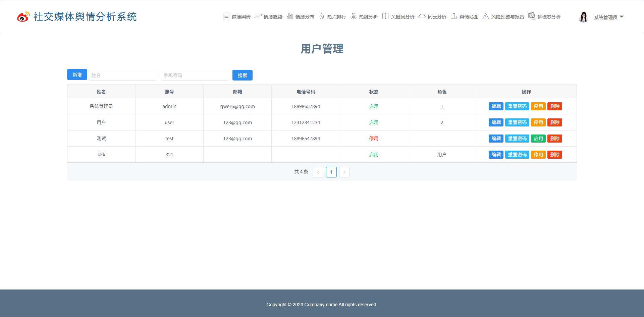Click the 用户管理 page heading
Viewport: 644px width, 317px height.
coord(322,49)
